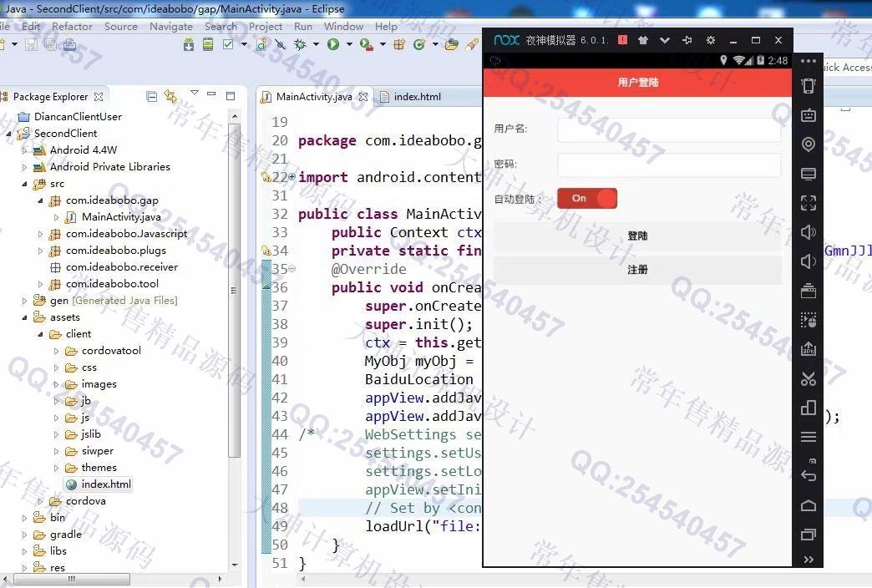Close the Package Explorer view tab

99,97
